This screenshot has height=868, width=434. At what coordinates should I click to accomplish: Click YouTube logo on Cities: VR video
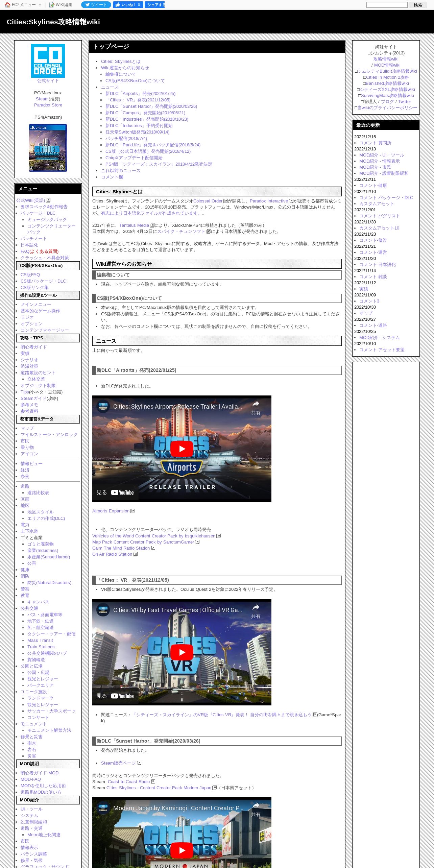point(122,696)
